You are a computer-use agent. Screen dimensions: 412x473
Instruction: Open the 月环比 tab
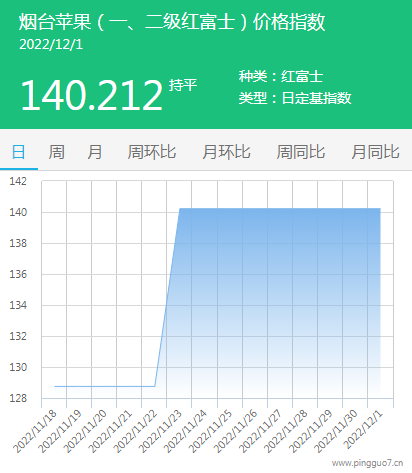[x=227, y=152]
